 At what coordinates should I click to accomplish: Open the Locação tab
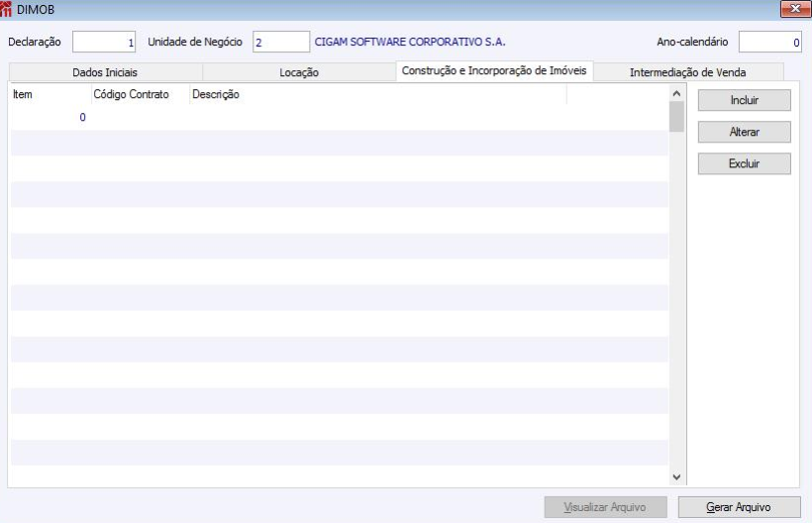pos(299,72)
